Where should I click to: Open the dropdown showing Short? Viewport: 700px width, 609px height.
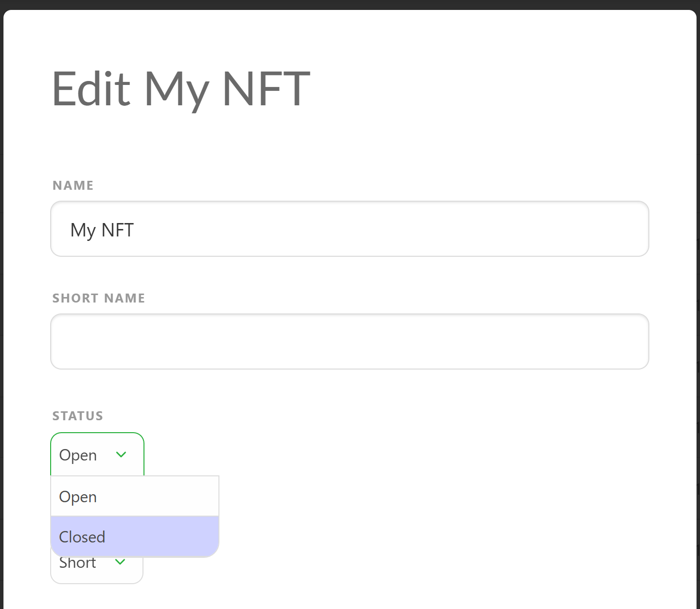[97, 570]
